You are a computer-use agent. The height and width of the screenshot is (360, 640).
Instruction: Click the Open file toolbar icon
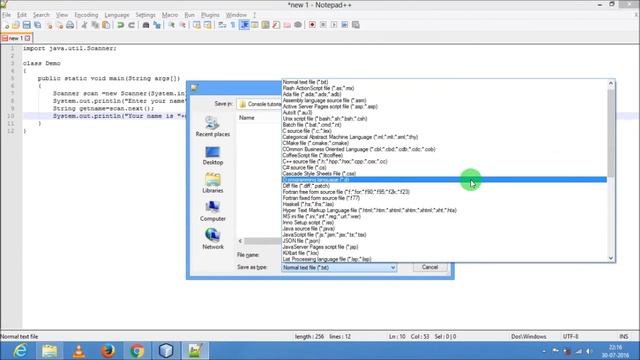click(16, 25)
